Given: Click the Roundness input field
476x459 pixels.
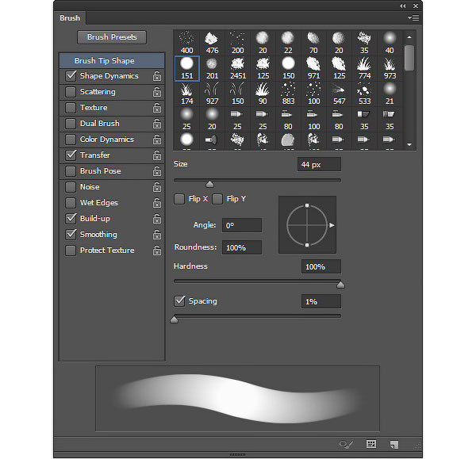Looking at the screenshot, I should (x=242, y=247).
